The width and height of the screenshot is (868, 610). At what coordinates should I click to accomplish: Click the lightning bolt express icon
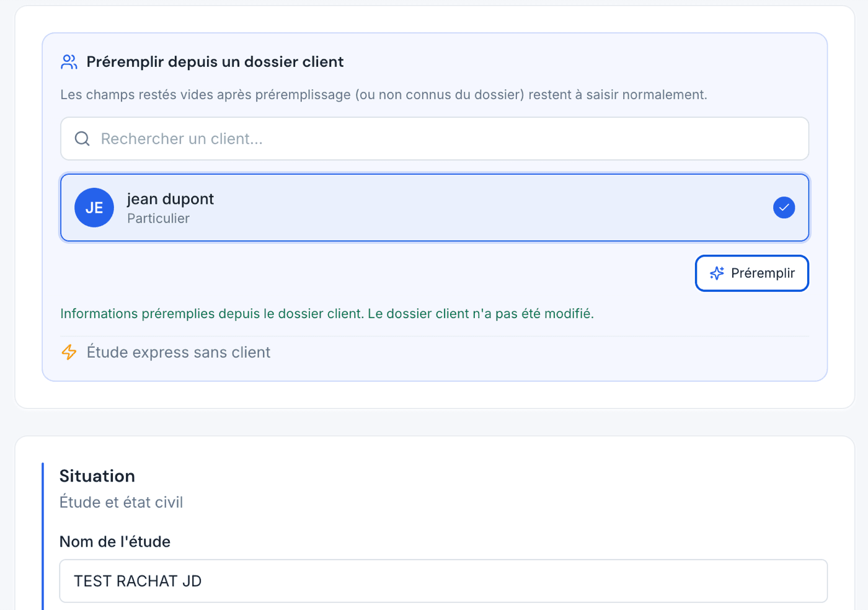click(x=69, y=352)
